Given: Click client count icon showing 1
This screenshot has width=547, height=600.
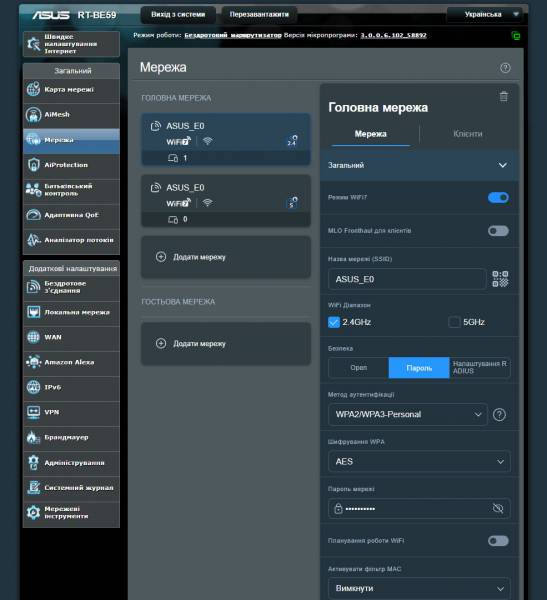Looking at the screenshot, I should click(173, 158).
